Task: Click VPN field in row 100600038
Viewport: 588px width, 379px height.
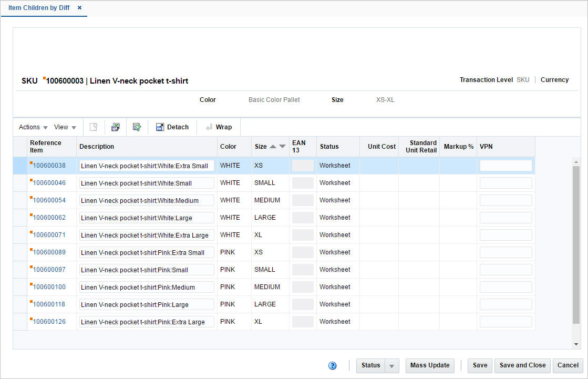Action: [506, 166]
